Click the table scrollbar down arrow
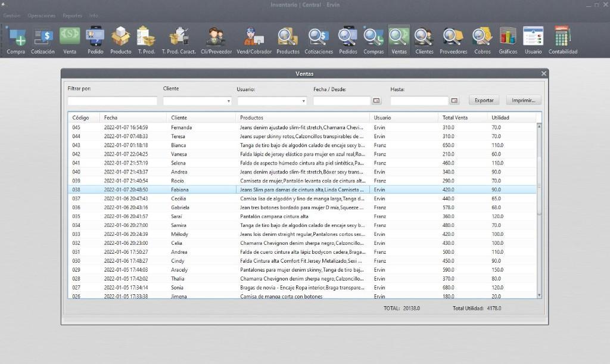This screenshot has height=364, width=610. click(x=539, y=295)
